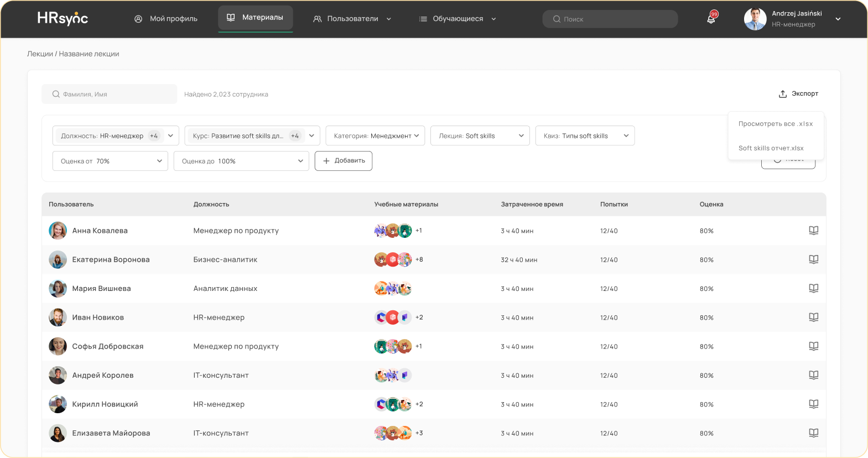Select the Материалы tab
Screen dimensions: 868x458
(x=256, y=18)
